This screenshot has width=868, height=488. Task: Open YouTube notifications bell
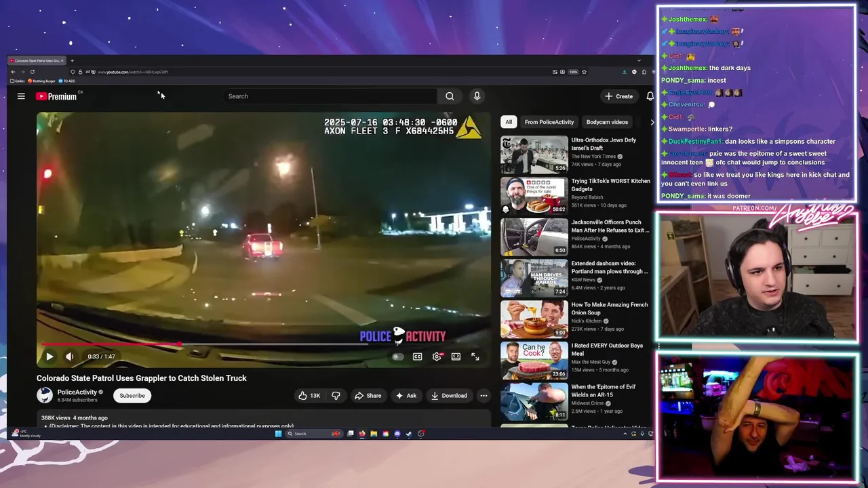click(x=650, y=96)
